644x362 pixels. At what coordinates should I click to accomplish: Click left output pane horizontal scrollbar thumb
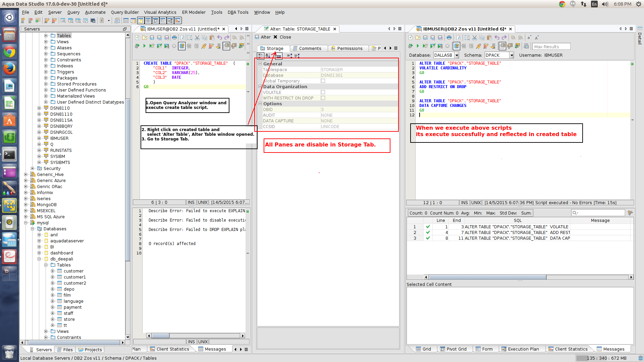(x=160, y=336)
